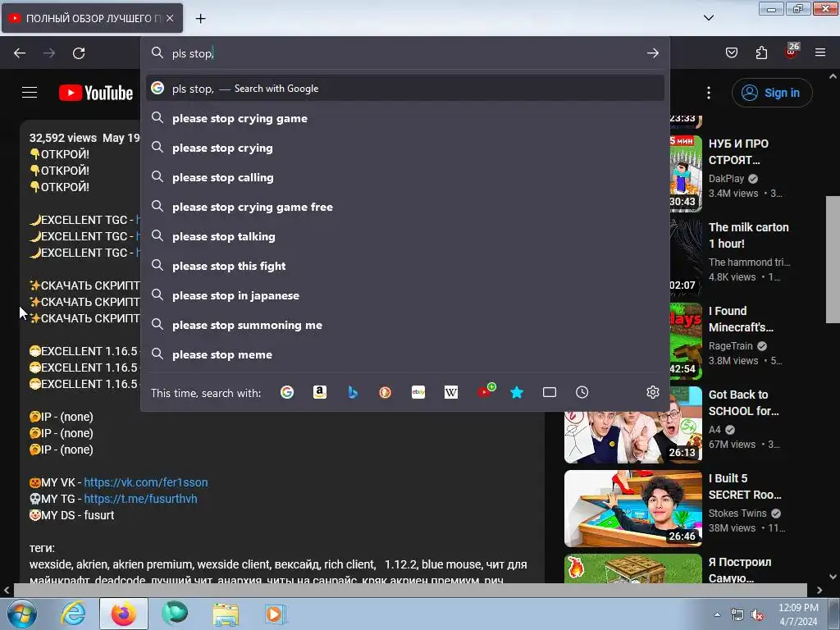Screen dimensions: 840x630
Task: Search with eBay one-off icon
Action: coord(418,392)
